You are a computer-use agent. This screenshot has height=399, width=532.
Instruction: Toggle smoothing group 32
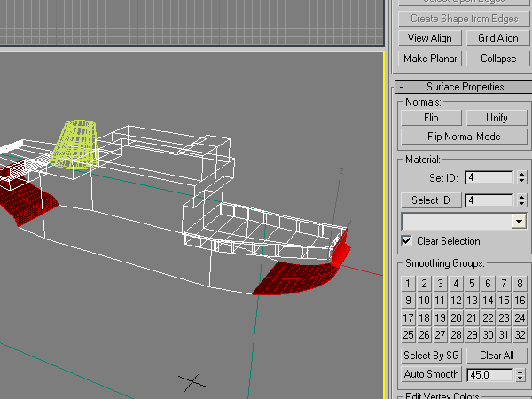(520, 335)
